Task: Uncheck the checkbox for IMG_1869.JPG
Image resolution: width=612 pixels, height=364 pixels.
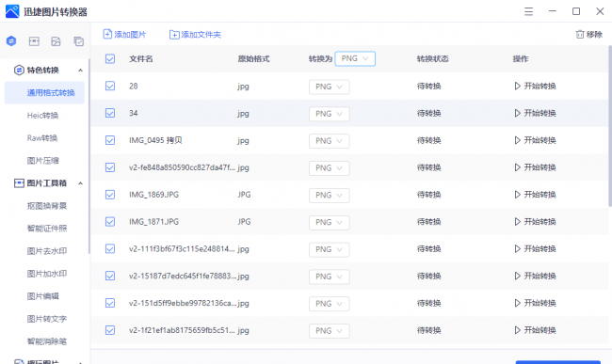Action: (110, 195)
